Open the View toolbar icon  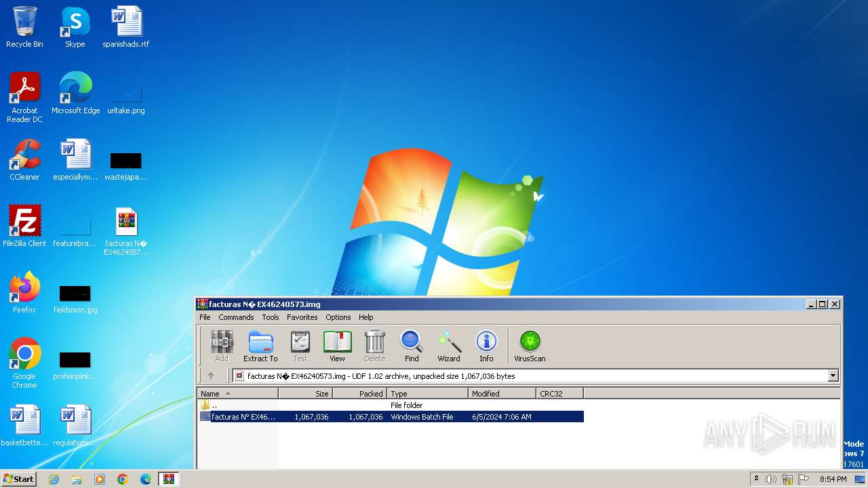tap(337, 346)
